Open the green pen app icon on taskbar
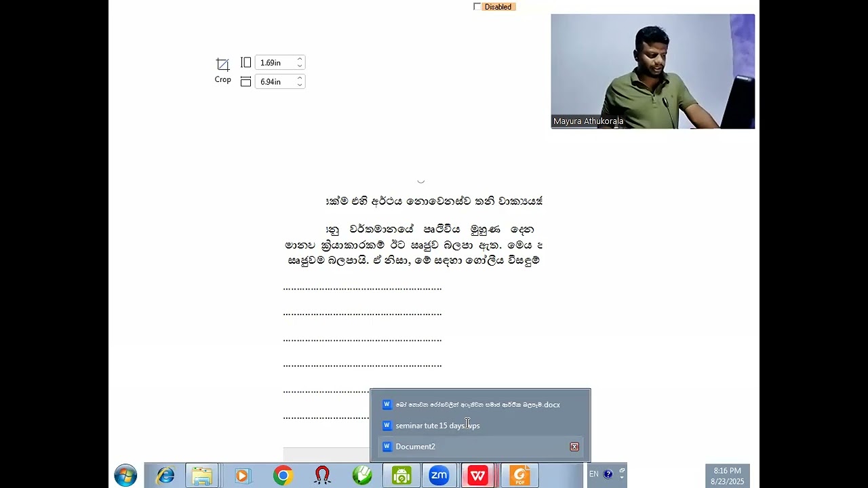This screenshot has width=868, height=488. [362, 476]
